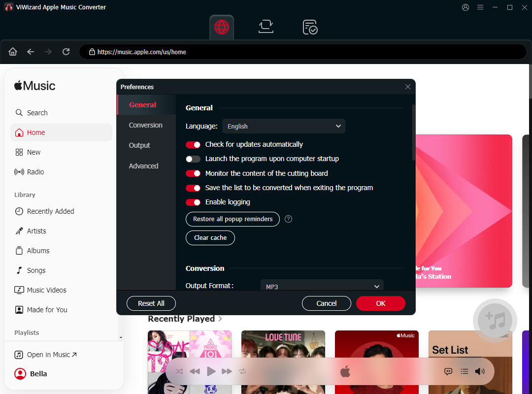Open the user account icon
Screen dimensions: 532x394
tap(465, 7)
